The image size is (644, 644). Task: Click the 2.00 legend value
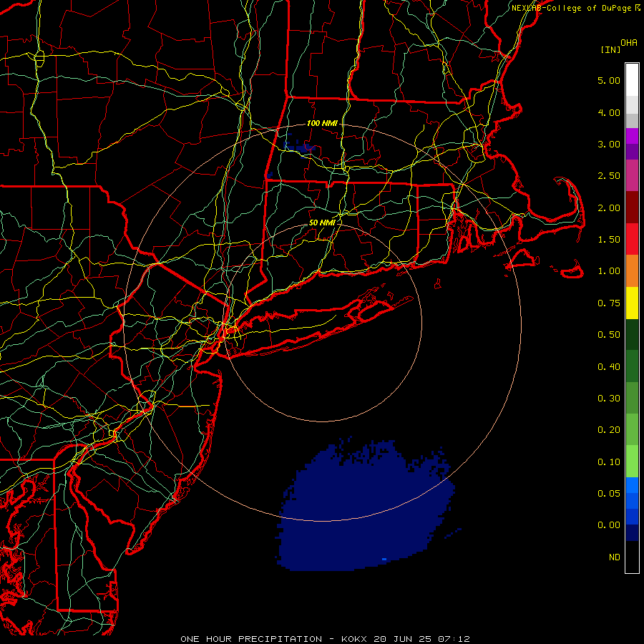click(x=609, y=208)
